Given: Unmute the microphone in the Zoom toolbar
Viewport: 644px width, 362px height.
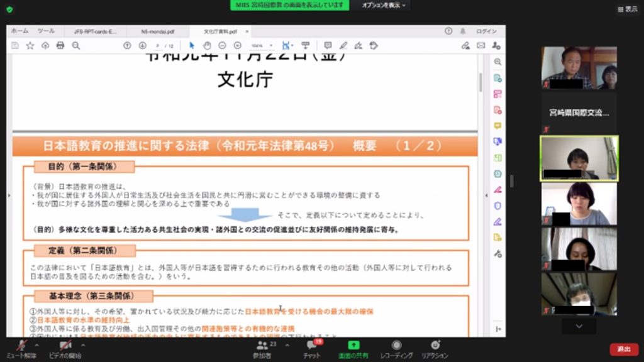Looking at the screenshot, I should click(x=21, y=349).
